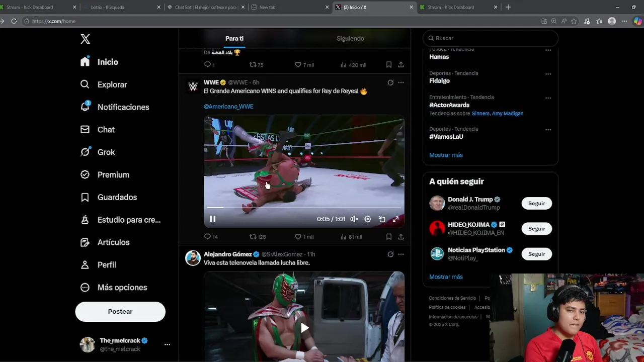This screenshot has height=362, width=644.
Task: Unmute the WWE video sound
Action: point(354,219)
